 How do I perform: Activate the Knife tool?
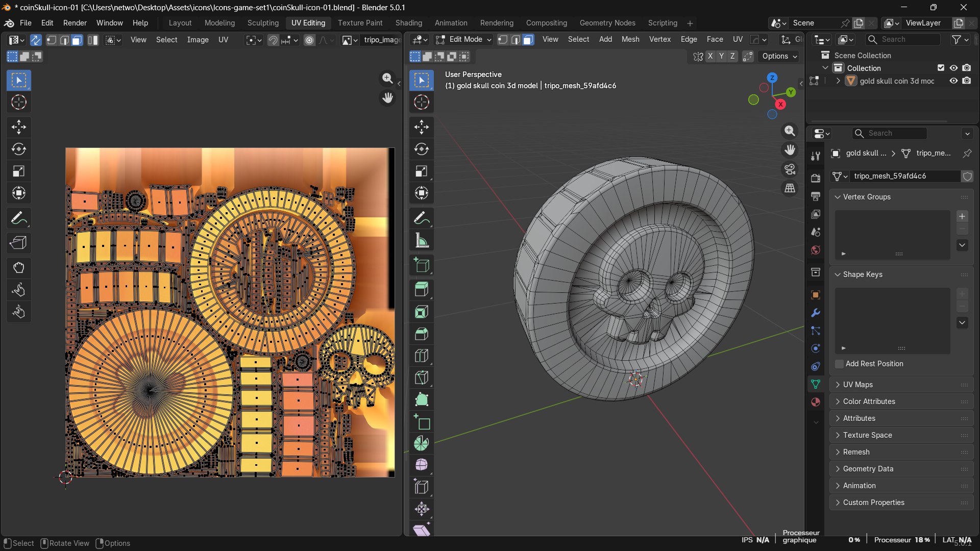pyautogui.click(x=422, y=378)
